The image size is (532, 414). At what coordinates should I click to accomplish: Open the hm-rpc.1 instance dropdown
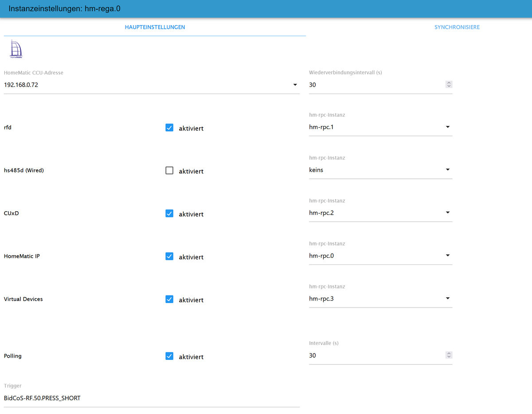[380, 127]
